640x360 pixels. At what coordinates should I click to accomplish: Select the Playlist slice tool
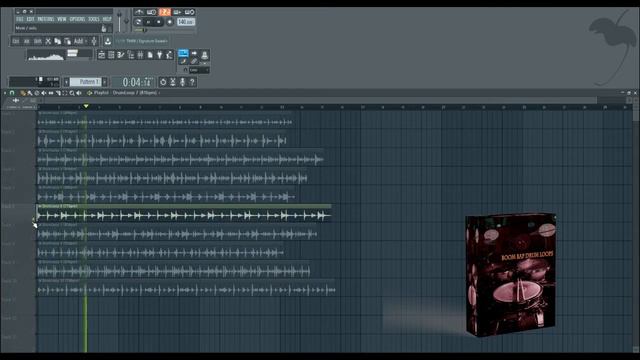[58, 93]
